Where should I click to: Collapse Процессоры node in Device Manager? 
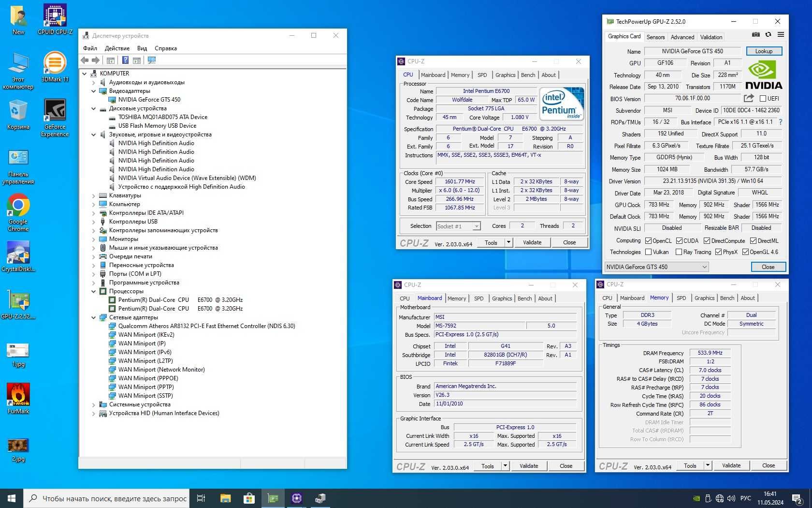point(94,291)
